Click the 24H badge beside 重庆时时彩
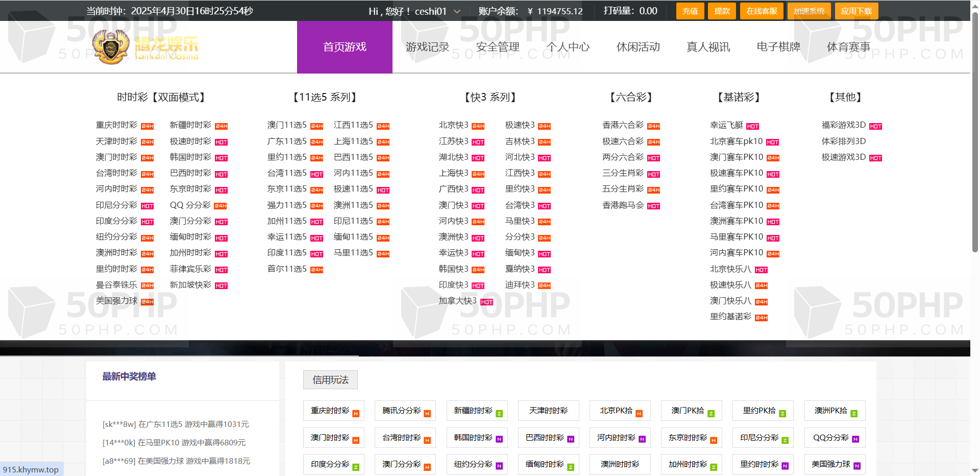The image size is (980, 476). [147, 126]
